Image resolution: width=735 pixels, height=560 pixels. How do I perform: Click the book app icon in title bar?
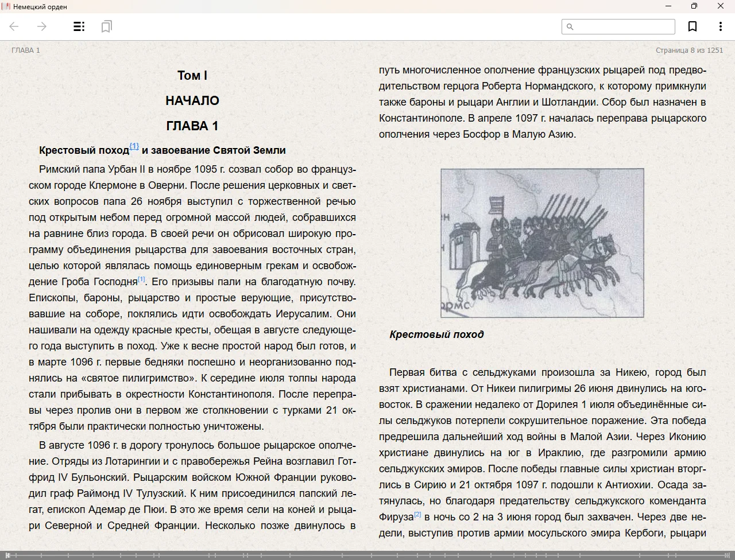pos(6,6)
